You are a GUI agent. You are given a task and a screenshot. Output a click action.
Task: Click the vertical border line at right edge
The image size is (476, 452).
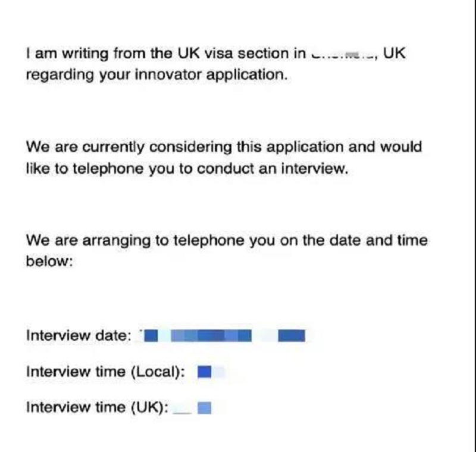click(x=473, y=226)
